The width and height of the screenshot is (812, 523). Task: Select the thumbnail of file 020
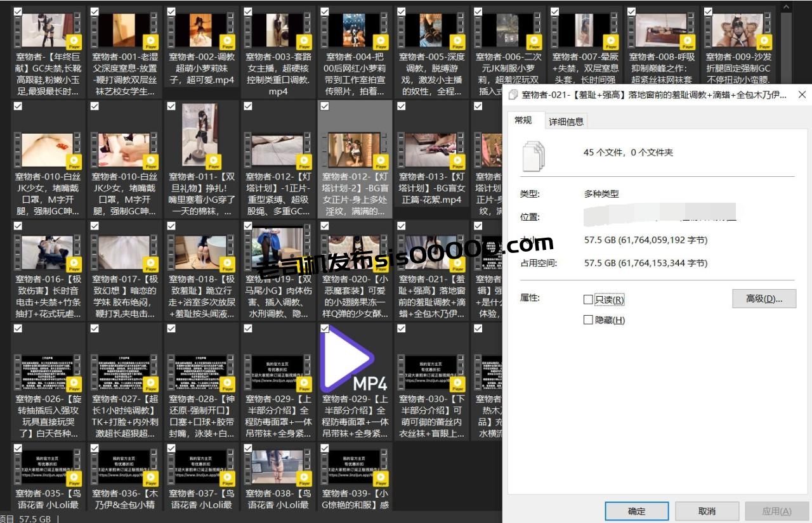(x=355, y=252)
